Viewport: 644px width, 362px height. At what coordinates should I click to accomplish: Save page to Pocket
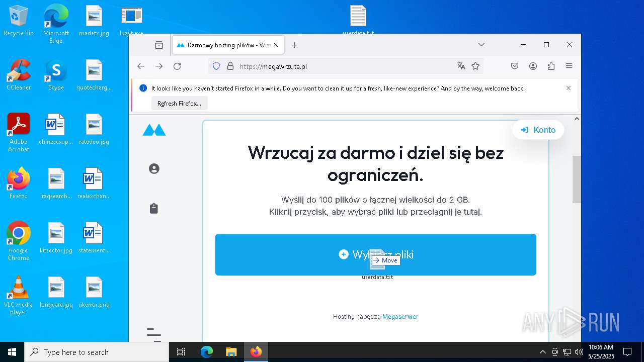[515, 66]
